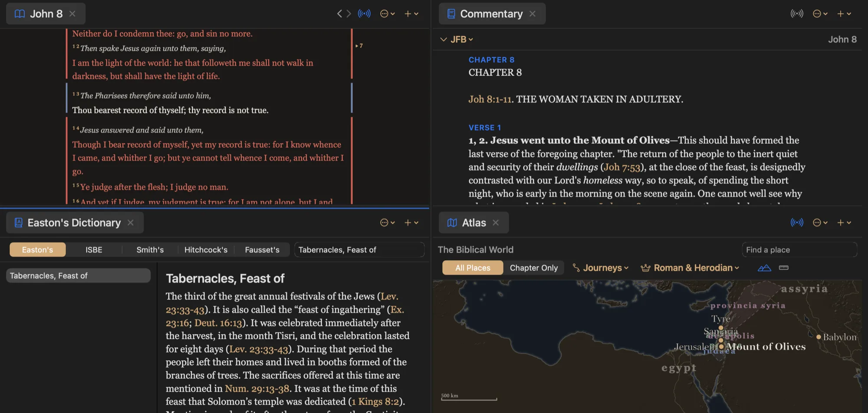This screenshot has width=868, height=413.
Task: Open add tab menu in Atlas pane
Action: pyautogui.click(x=844, y=223)
